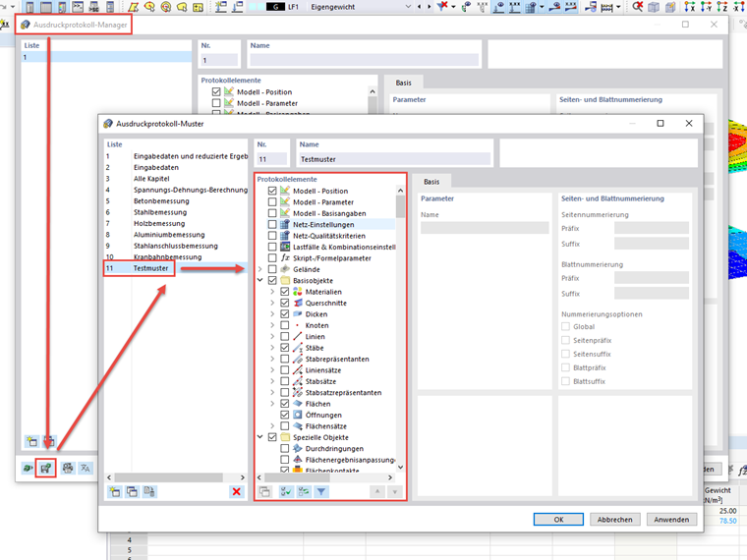This screenshot has width=747, height=560.
Task: Click the invert selection icon under Protokollelemente
Action: pos(304,491)
